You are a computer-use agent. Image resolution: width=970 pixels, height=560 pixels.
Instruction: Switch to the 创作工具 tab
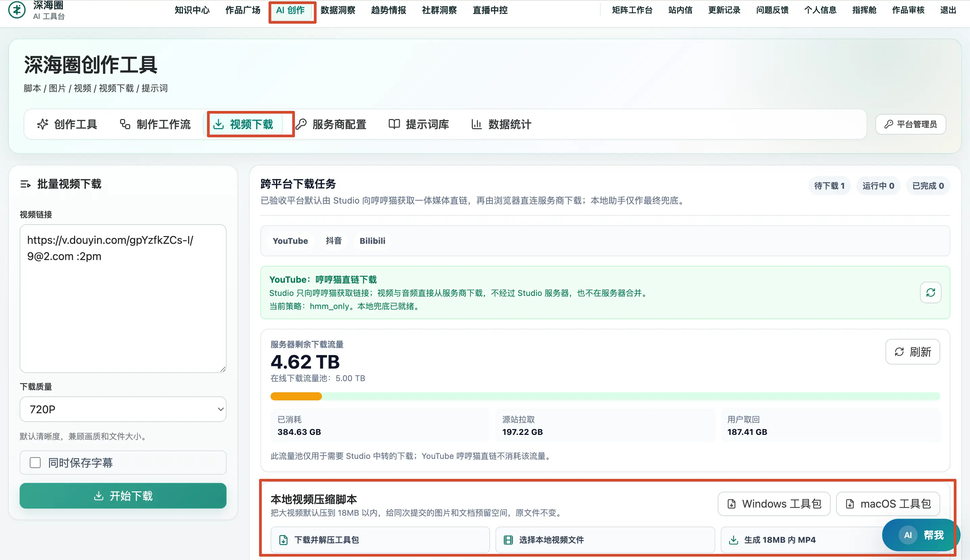click(x=67, y=124)
